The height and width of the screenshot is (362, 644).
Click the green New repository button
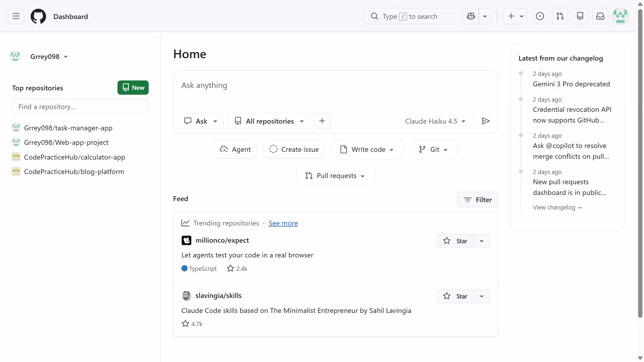(x=133, y=88)
